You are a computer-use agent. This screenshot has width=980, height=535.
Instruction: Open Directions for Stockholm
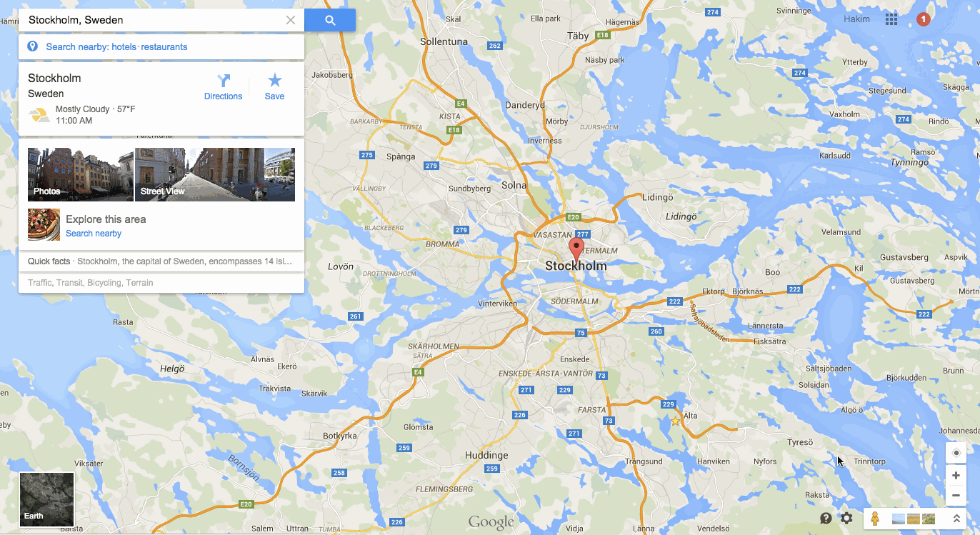point(223,87)
